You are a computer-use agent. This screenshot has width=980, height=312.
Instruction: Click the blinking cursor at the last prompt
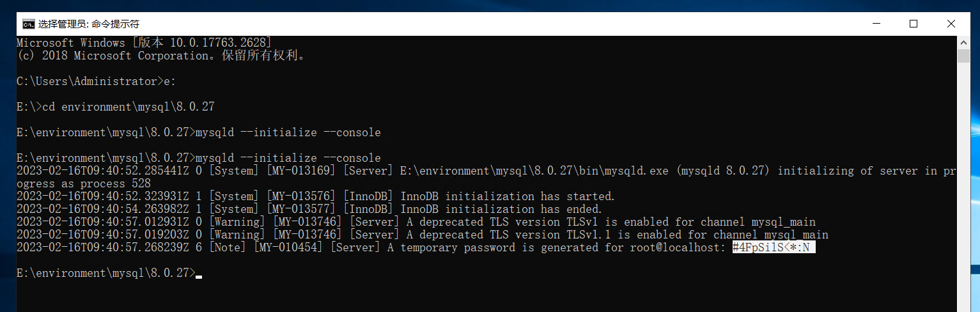point(199,277)
